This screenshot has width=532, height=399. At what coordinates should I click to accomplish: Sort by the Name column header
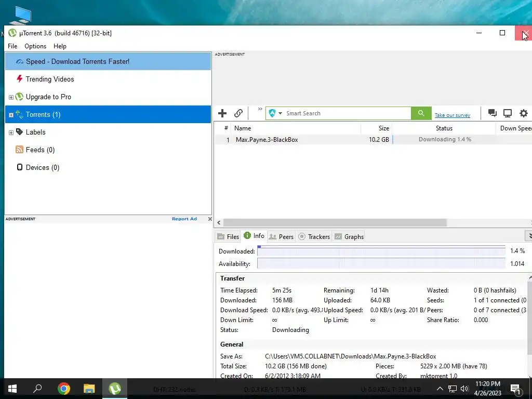coord(296,128)
